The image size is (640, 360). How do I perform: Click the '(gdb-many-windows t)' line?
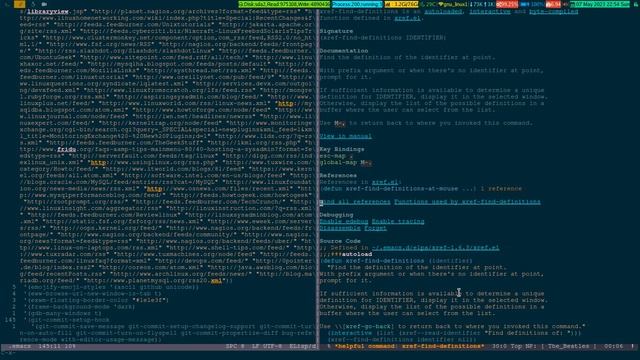tap(62, 313)
